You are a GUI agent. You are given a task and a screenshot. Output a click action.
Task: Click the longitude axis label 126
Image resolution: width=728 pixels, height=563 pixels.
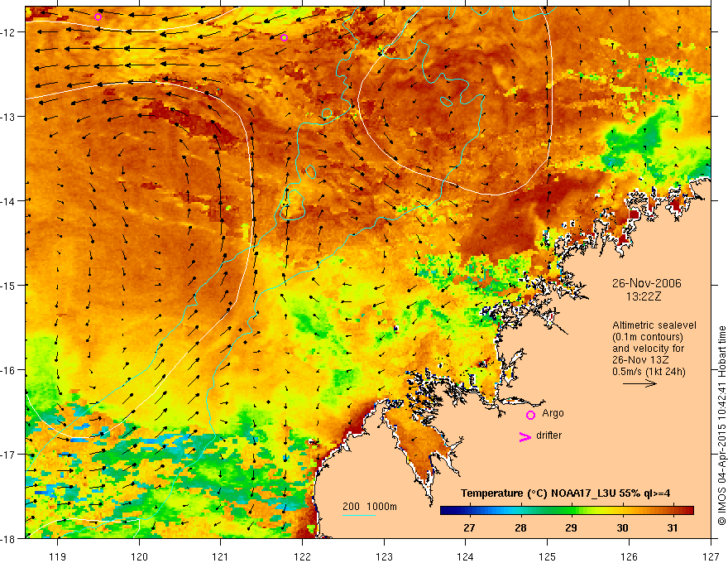(x=629, y=556)
